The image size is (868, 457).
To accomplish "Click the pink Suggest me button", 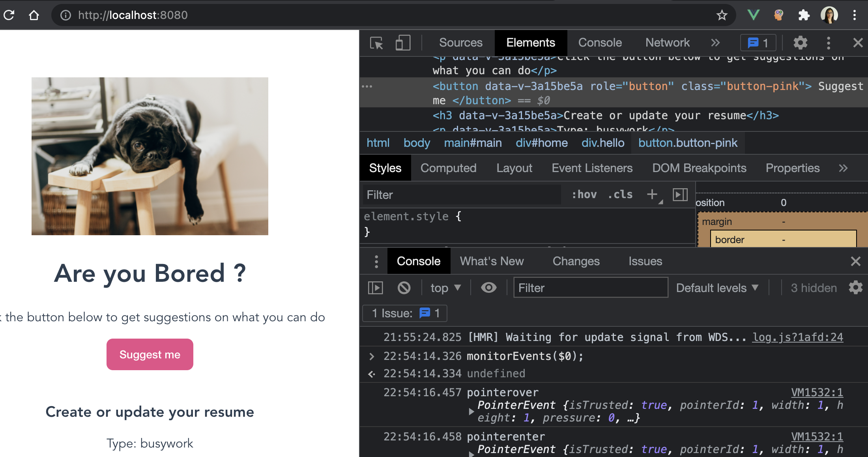I will pyautogui.click(x=150, y=354).
